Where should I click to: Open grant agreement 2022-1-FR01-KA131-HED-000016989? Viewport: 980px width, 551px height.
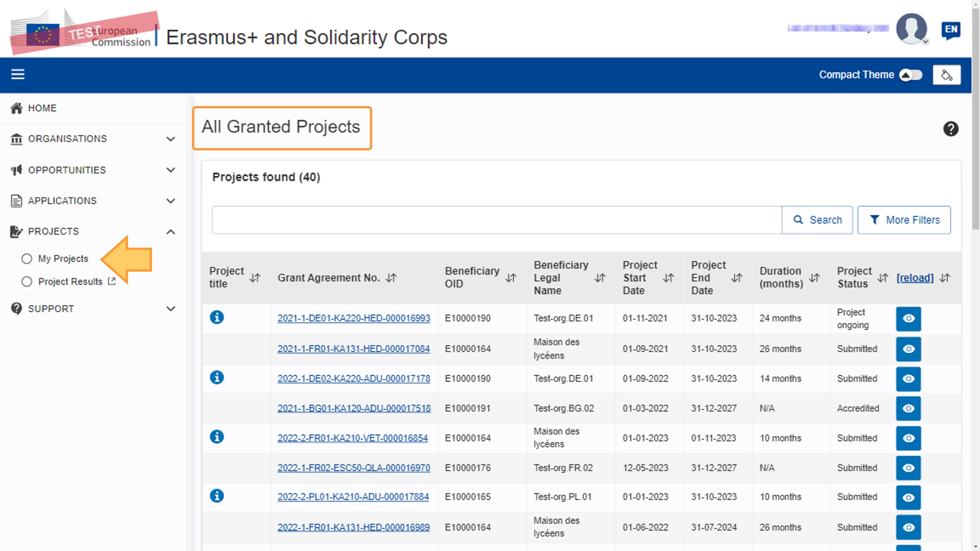click(353, 527)
